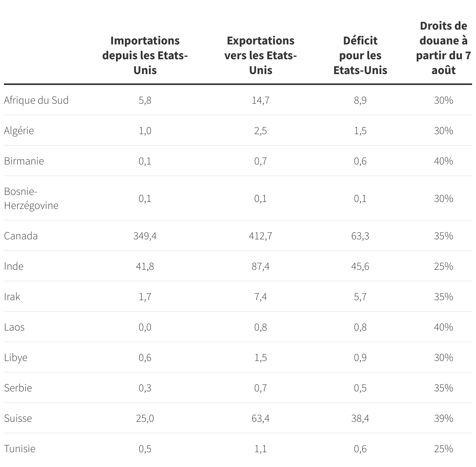Click the Bosnie-Herzégovine country name

click(x=31, y=198)
